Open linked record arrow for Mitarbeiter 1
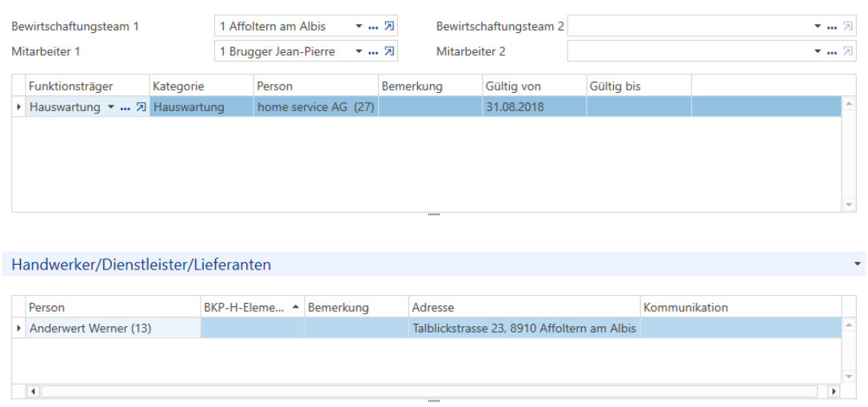 (389, 51)
